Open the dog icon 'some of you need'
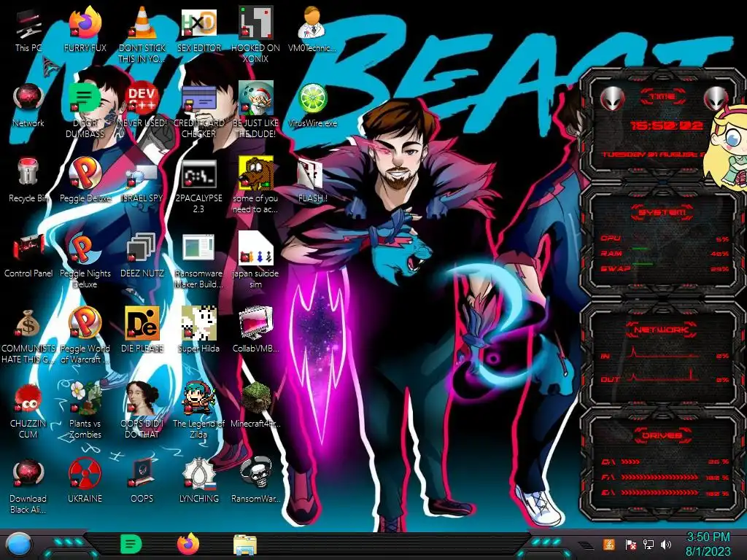Screen dimensions: 747x560 (255, 184)
